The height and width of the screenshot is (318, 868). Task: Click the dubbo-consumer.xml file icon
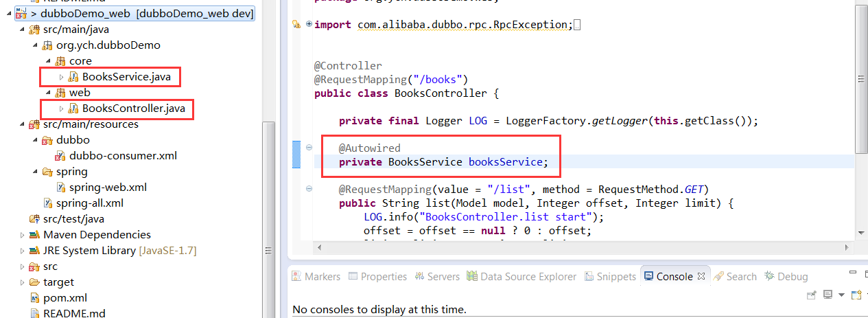click(x=60, y=156)
